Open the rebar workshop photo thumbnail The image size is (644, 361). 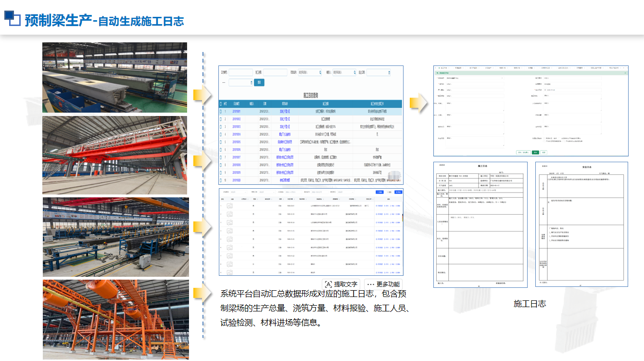[x=115, y=237]
